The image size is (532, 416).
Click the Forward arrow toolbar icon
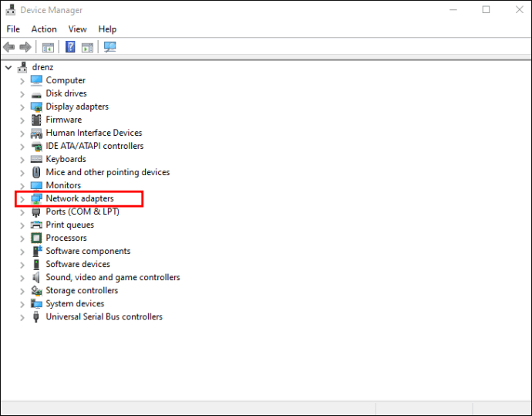coord(25,47)
